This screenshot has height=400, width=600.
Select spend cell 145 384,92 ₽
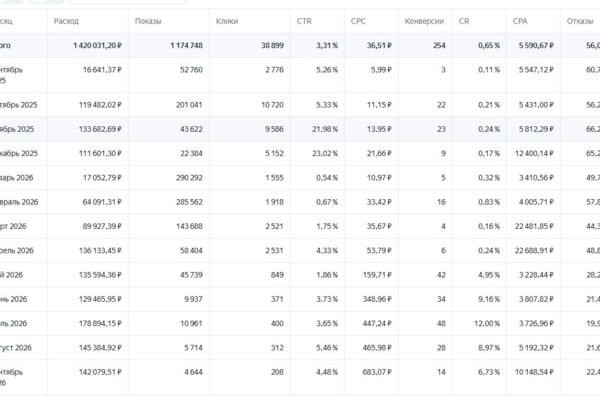point(100,348)
